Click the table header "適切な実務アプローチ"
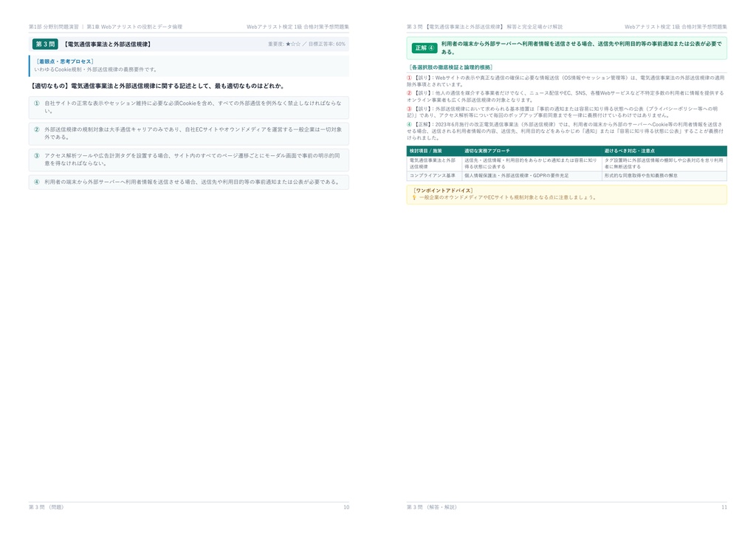This screenshot has height=535, width=756. coord(487,151)
